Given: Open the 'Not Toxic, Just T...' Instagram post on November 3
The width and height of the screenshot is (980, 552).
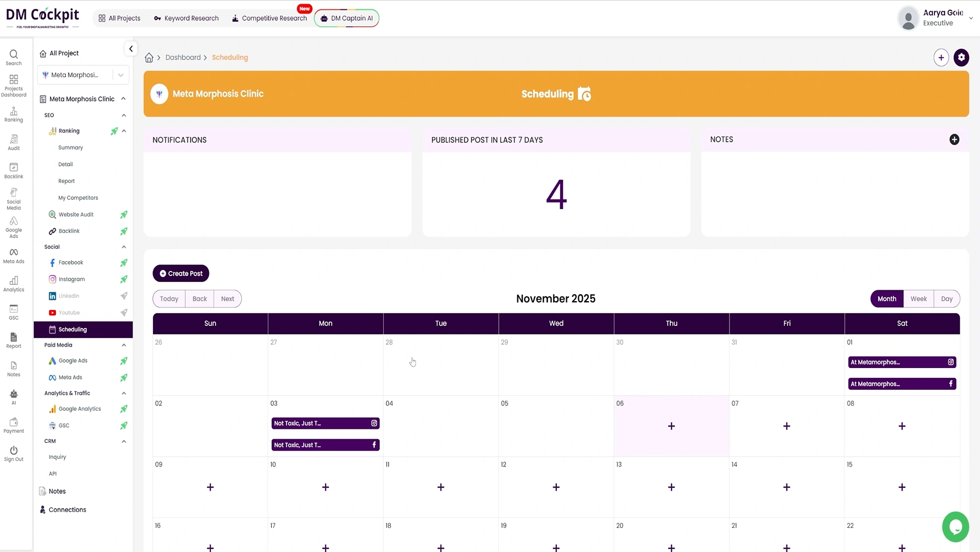Looking at the screenshot, I should tap(325, 423).
